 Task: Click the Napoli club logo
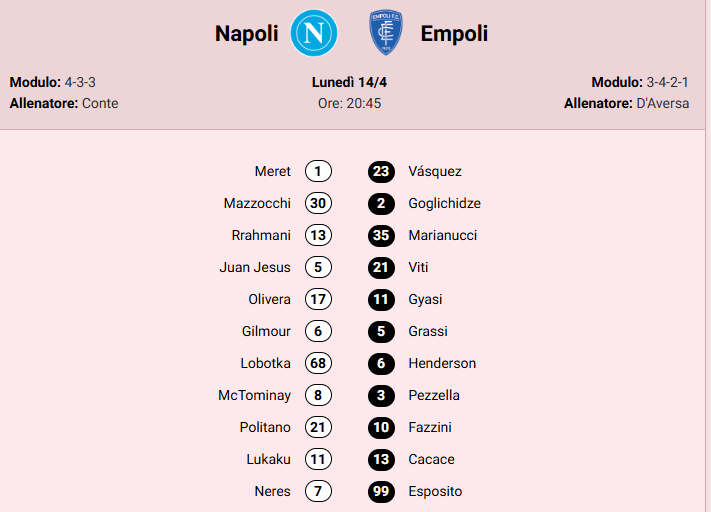315,33
